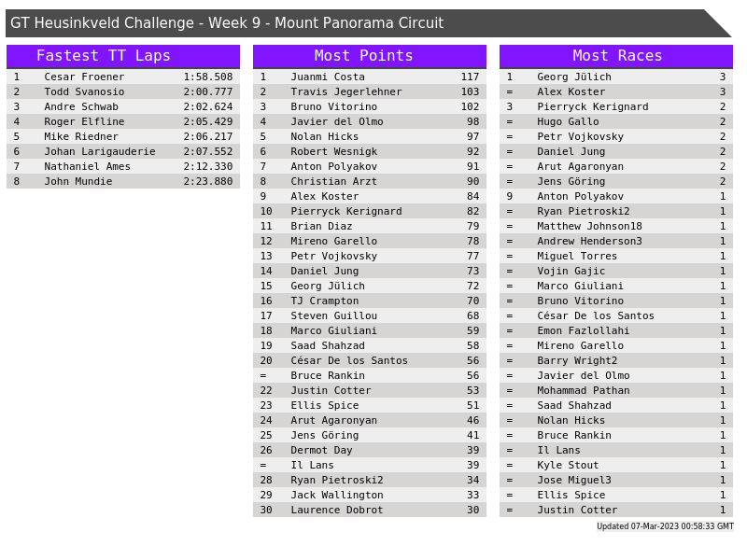Click the Most Races header
This screenshot has height=560, width=747.
(x=616, y=56)
